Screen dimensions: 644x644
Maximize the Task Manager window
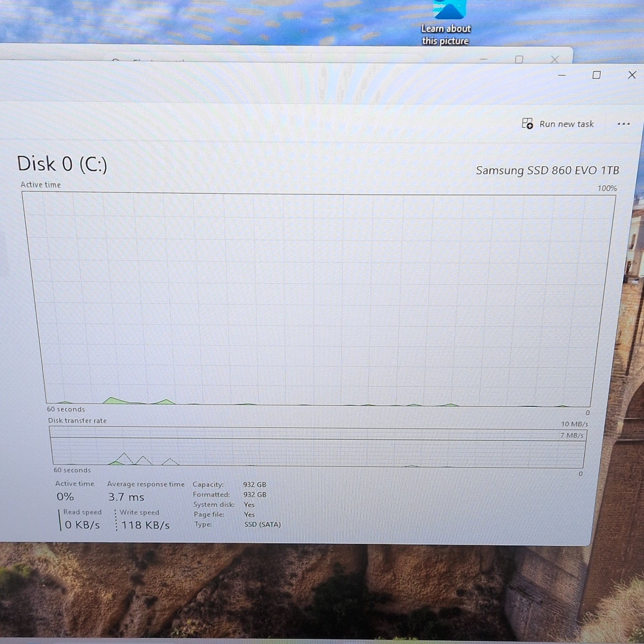pos(596,75)
